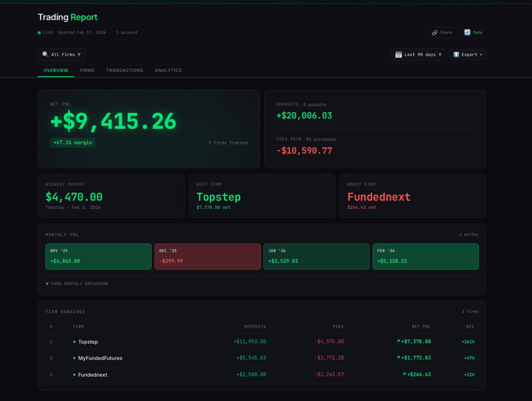The height and width of the screenshot is (401, 532).
Task: Click the 3 firms tracked text
Action: pos(228,143)
